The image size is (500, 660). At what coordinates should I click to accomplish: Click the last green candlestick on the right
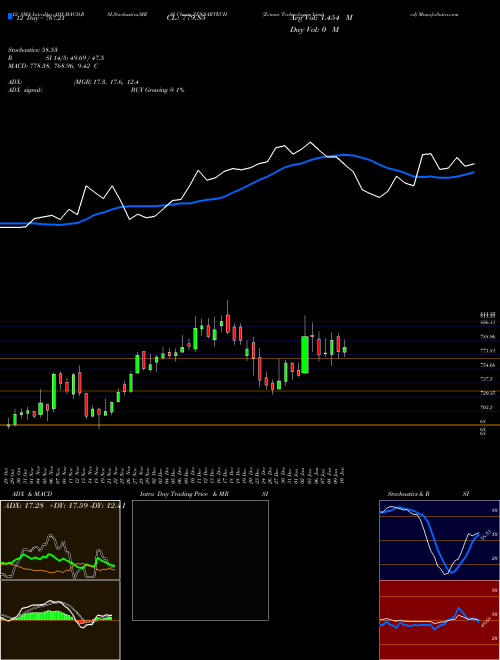point(345,349)
